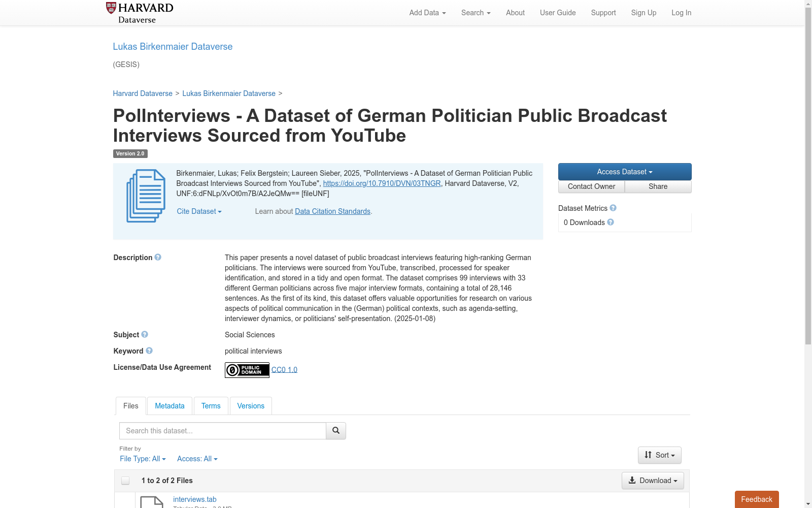Click the scrollbar down arrow

click(808, 504)
